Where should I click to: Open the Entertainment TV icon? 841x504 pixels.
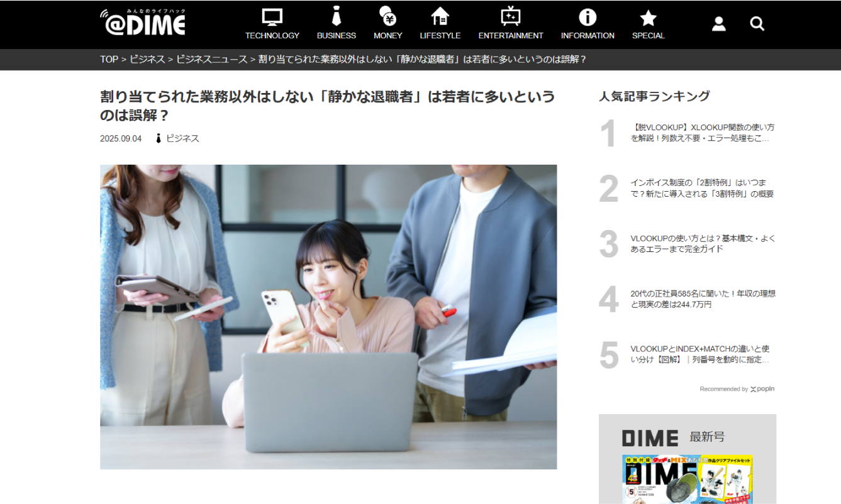510,16
